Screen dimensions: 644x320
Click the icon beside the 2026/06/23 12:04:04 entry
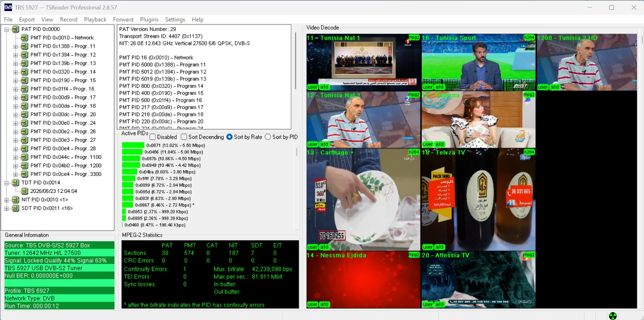tap(24, 191)
